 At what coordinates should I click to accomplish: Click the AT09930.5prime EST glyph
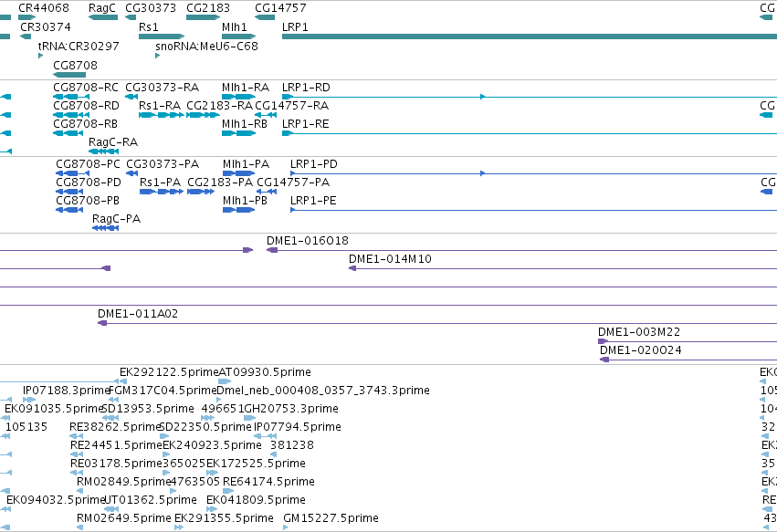tap(225, 381)
